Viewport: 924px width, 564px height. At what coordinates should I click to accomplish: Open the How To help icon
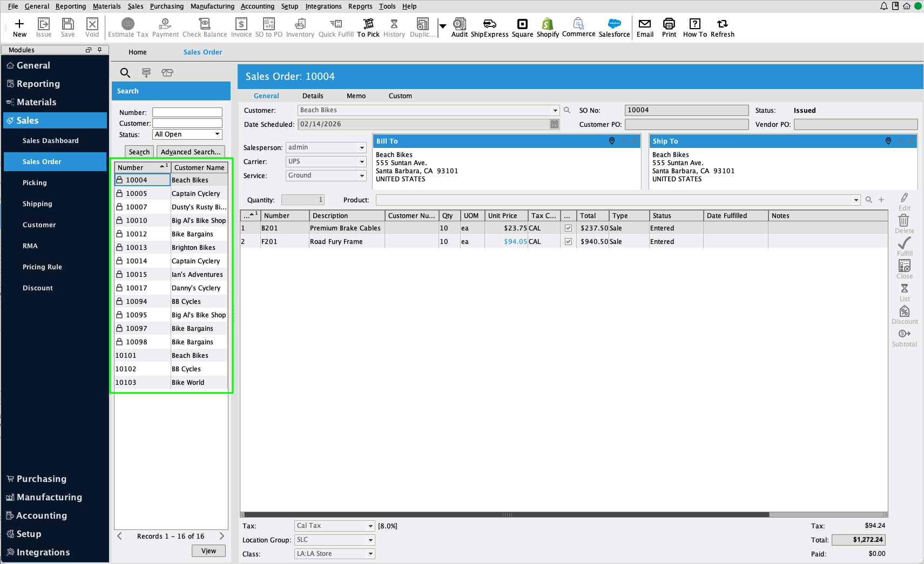[x=695, y=28]
